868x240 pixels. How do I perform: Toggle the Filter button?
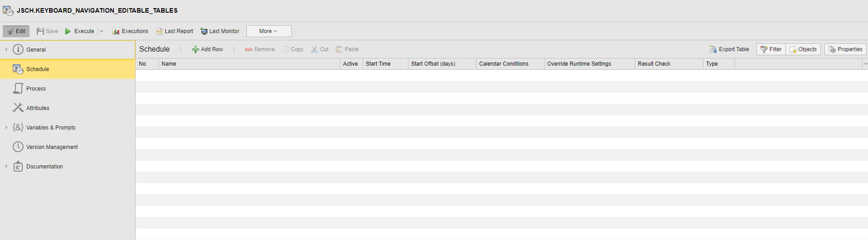click(771, 49)
